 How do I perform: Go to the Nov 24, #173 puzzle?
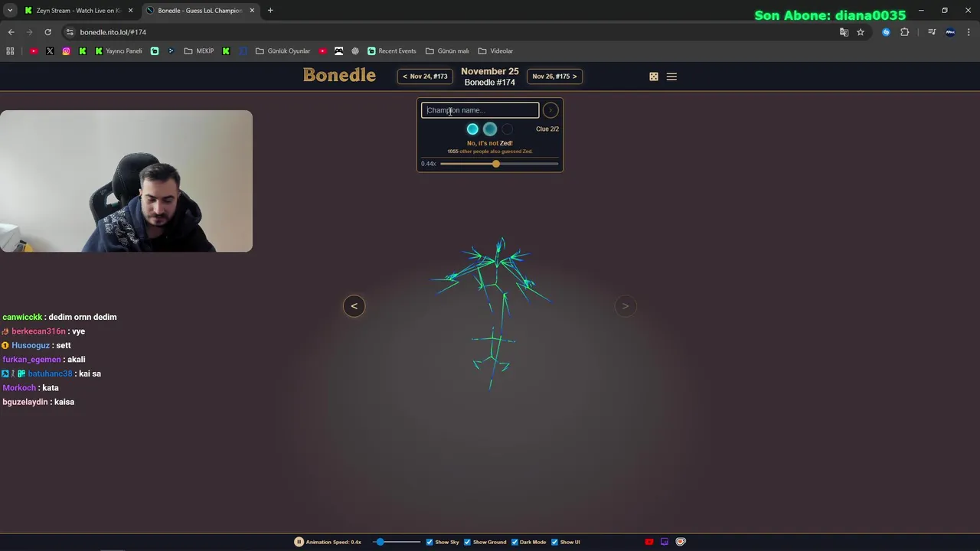coord(425,77)
